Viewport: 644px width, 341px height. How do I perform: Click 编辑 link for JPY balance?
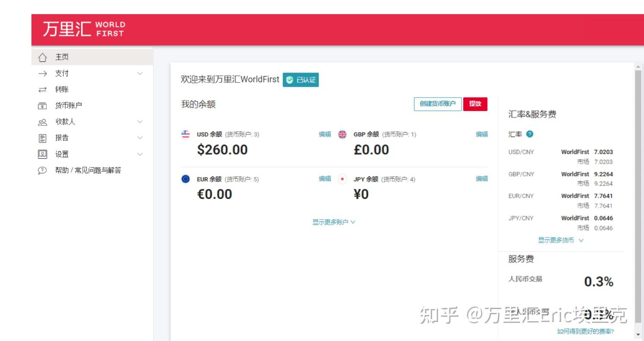482,179
